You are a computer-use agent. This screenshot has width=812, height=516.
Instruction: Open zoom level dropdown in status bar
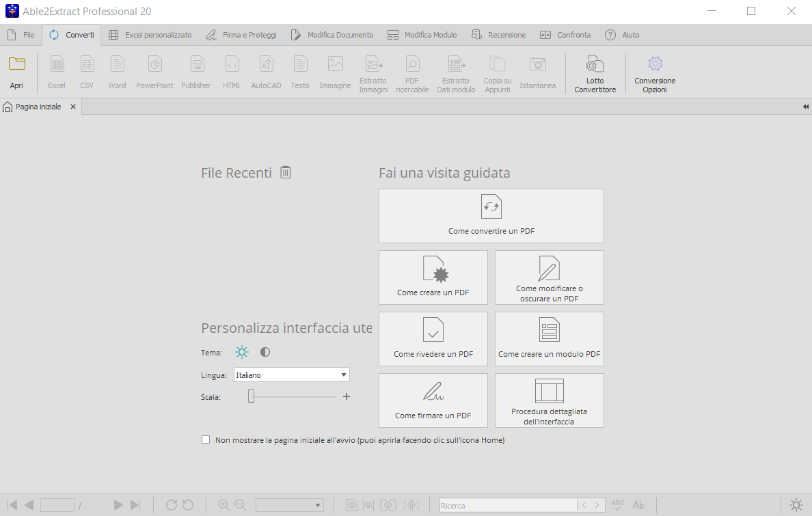(x=290, y=505)
